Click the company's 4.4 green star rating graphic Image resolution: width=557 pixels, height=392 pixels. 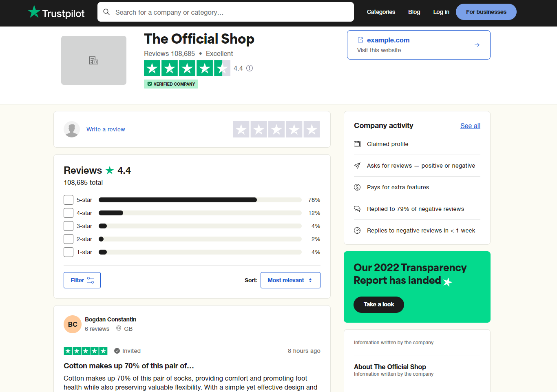(187, 68)
